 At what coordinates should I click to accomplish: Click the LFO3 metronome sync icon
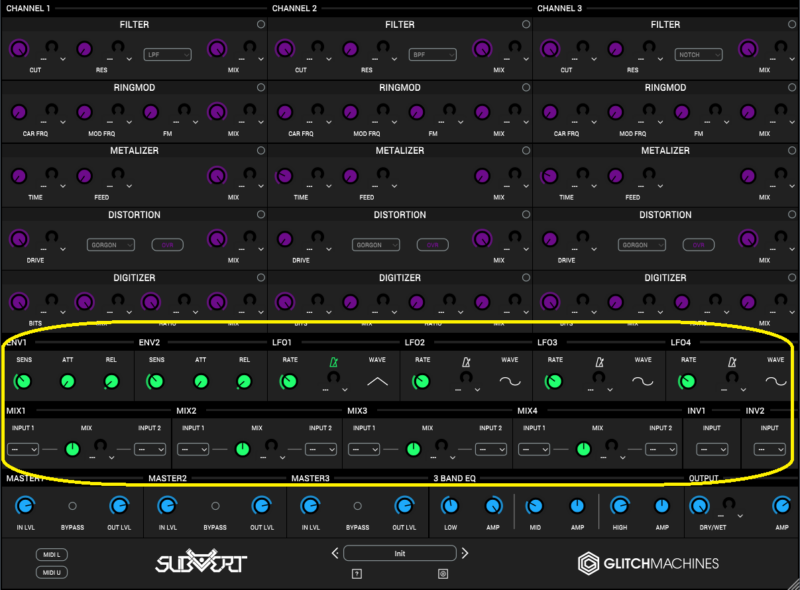[x=599, y=361]
